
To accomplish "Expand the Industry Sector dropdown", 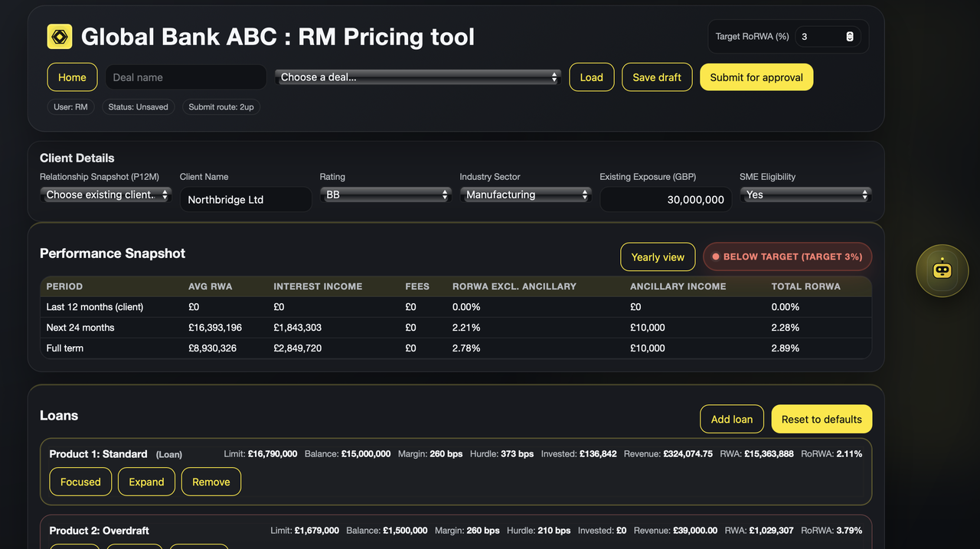I will click(x=525, y=195).
